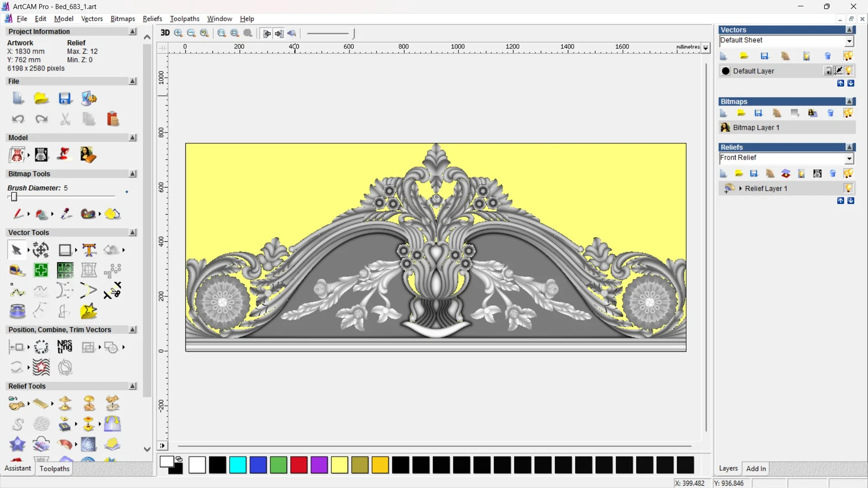Collapse the Vector Tools section
Screen dimensions: 868x488
132,232
